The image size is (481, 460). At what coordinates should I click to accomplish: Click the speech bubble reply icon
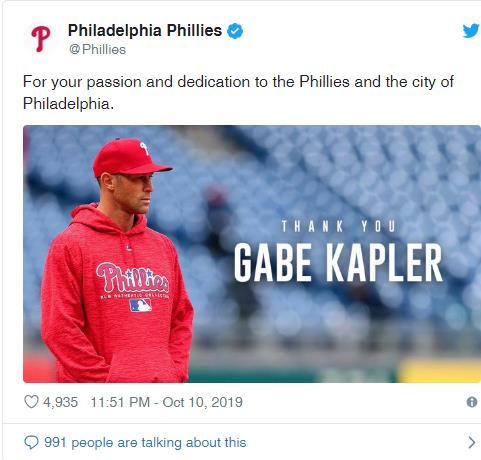(31, 443)
